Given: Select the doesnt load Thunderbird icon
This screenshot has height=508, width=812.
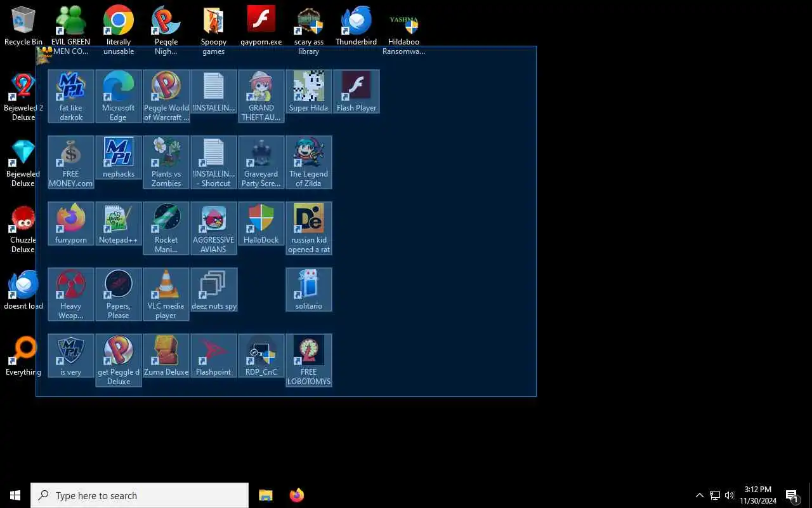Looking at the screenshot, I should pos(23,290).
